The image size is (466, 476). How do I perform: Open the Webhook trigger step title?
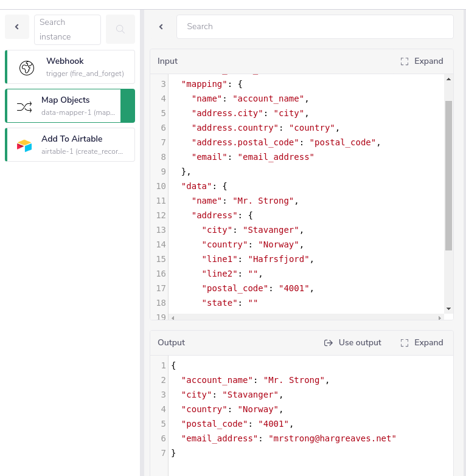pyautogui.click(x=65, y=61)
